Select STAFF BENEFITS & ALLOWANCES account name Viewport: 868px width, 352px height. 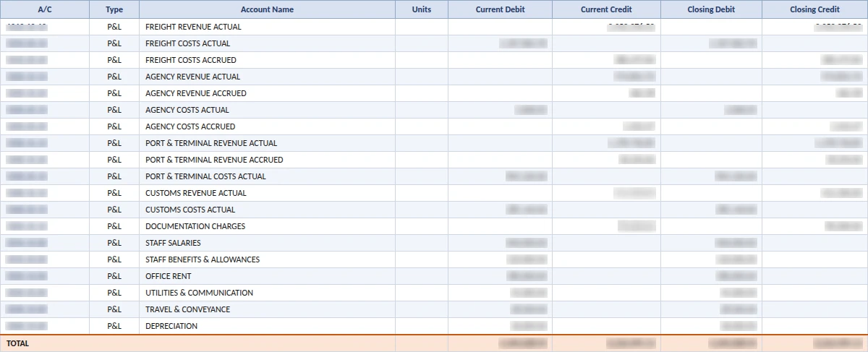pyautogui.click(x=203, y=259)
